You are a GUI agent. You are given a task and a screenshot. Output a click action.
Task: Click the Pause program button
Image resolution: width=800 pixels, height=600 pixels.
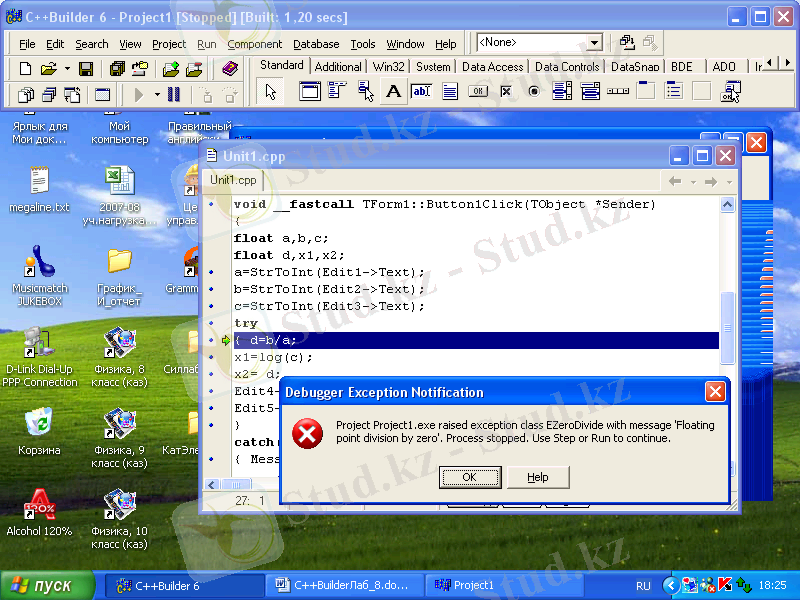click(174, 95)
